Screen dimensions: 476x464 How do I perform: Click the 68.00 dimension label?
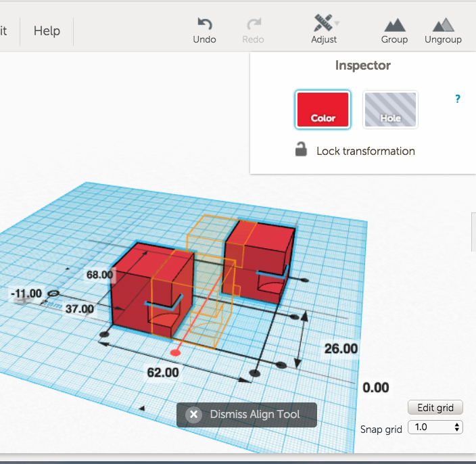click(x=99, y=275)
